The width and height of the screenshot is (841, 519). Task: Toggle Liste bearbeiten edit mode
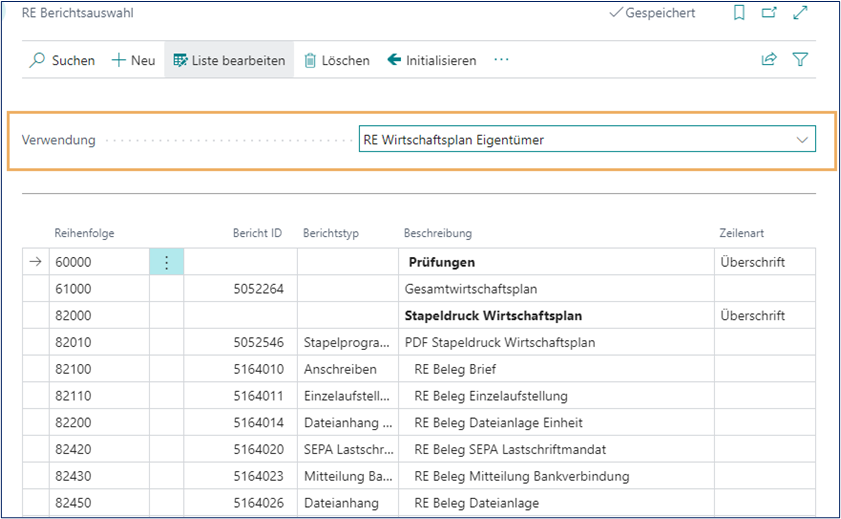click(x=229, y=60)
